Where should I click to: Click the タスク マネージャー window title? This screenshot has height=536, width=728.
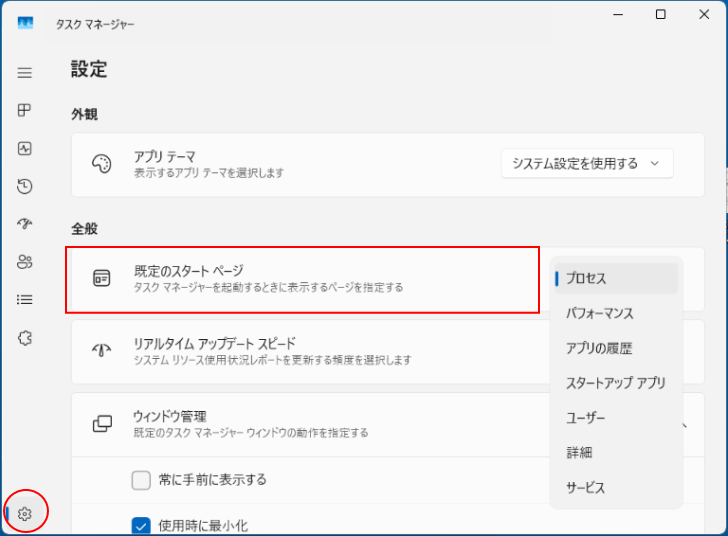tap(95, 24)
